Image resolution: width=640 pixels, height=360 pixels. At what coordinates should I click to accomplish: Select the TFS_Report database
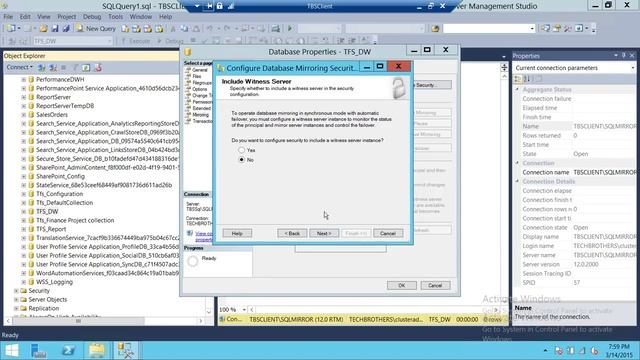tap(51, 229)
